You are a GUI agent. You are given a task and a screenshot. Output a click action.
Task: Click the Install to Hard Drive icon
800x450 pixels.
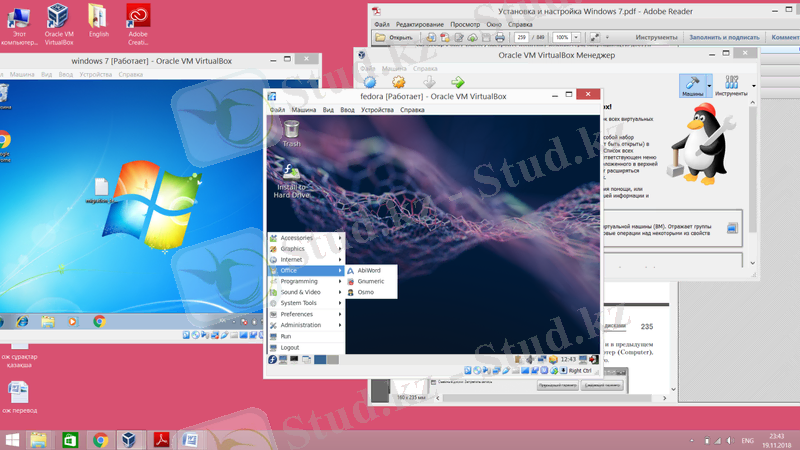coord(291,179)
